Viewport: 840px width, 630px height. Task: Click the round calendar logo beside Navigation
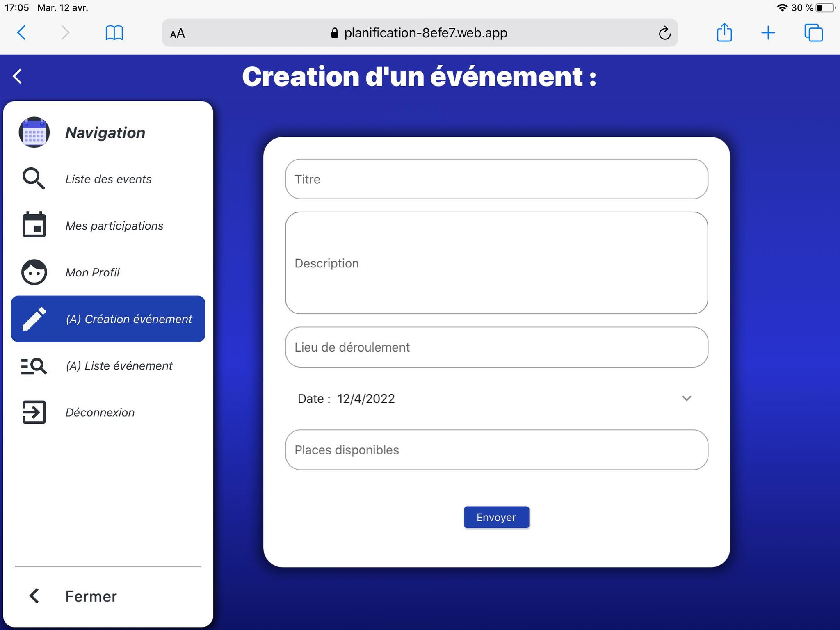34,132
